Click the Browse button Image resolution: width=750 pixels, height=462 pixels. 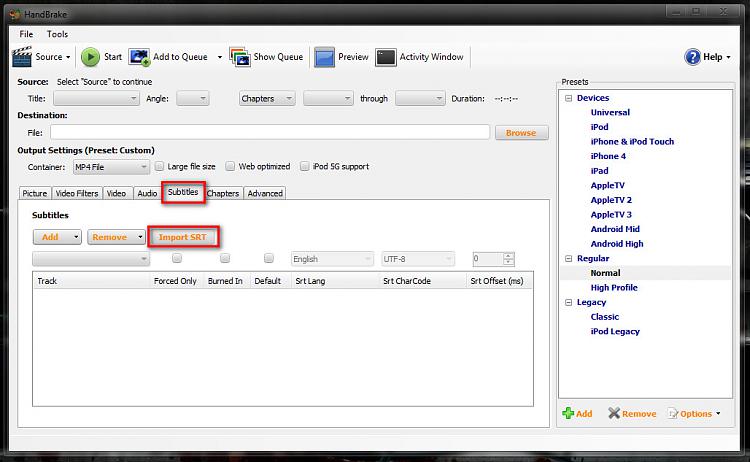click(x=521, y=133)
